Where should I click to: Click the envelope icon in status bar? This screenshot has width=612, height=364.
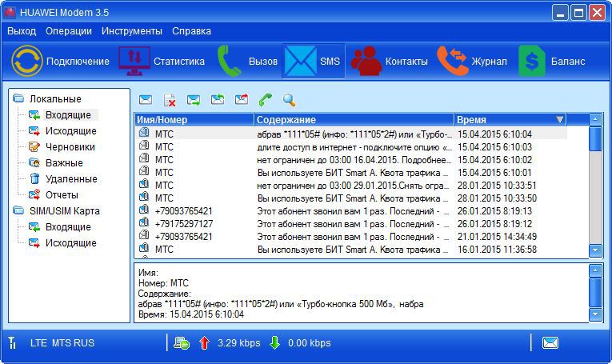click(550, 343)
